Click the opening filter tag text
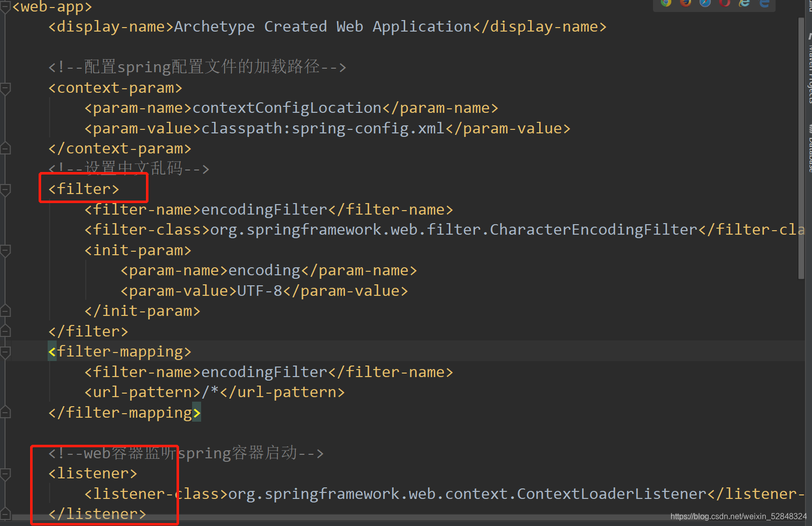 click(84, 189)
